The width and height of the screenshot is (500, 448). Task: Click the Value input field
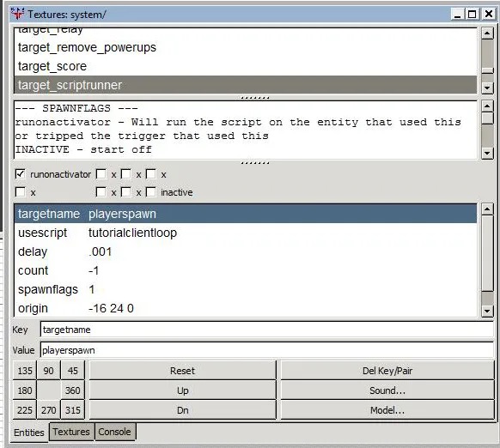267,350
